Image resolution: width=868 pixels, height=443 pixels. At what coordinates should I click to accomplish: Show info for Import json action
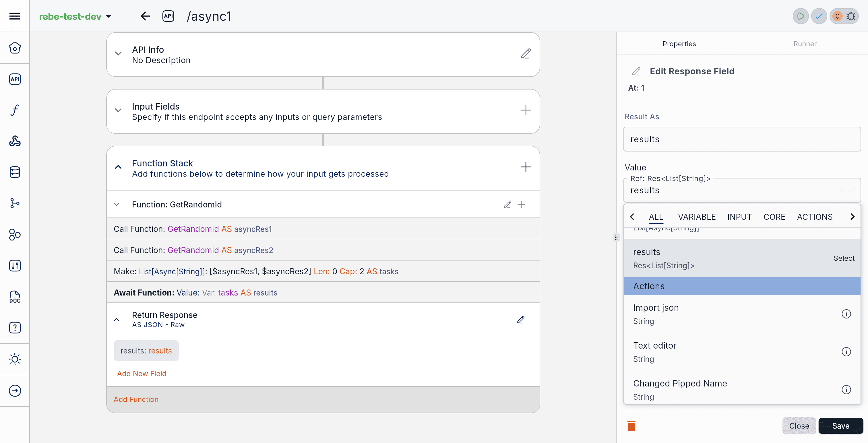(x=846, y=314)
